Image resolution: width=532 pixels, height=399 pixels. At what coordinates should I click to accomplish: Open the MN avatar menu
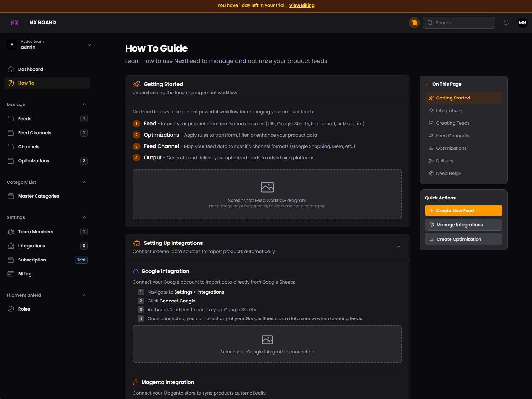coord(522,22)
